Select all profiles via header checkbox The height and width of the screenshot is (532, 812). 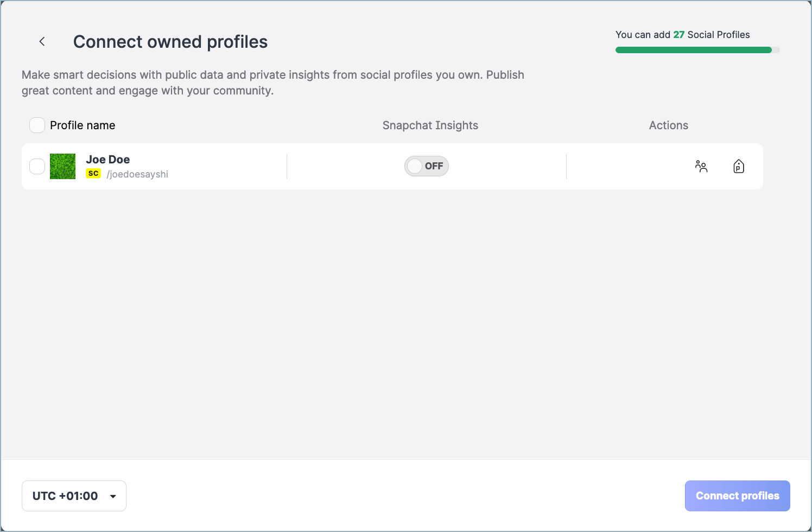tap(37, 125)
